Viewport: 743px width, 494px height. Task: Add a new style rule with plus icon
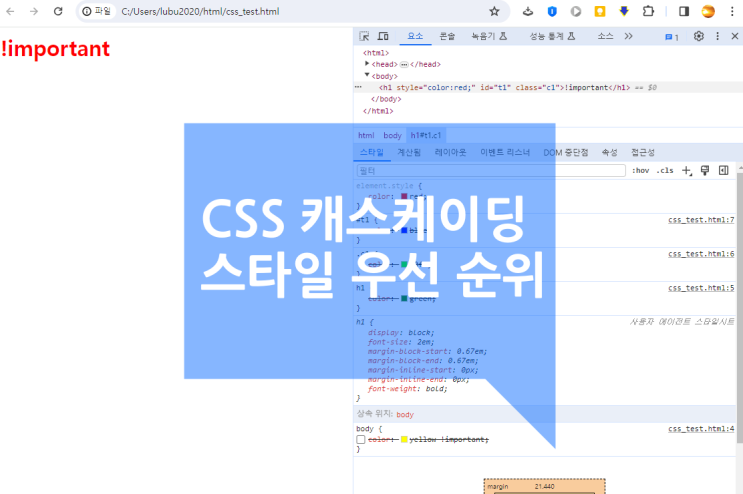687,171
